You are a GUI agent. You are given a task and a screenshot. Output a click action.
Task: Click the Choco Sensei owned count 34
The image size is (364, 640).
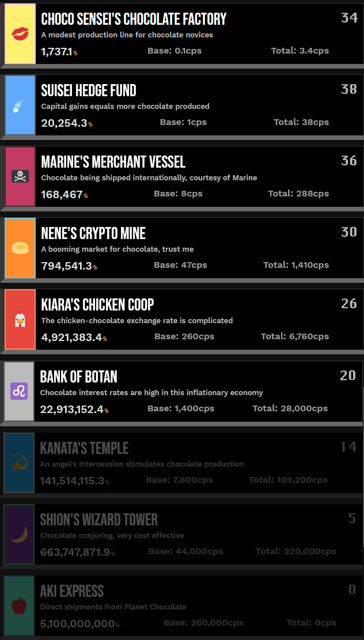(349, 18)
